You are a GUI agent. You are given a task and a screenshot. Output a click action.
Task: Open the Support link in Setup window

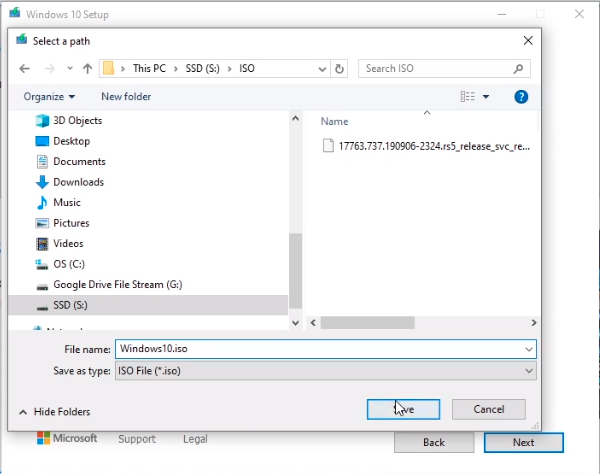(137, 439)
